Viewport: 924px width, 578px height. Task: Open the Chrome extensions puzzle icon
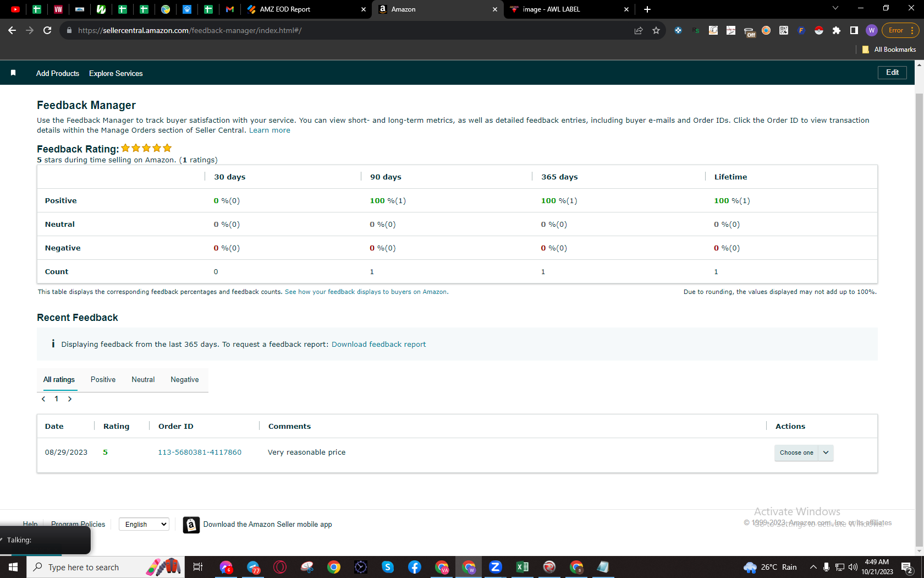[x=837, y=30]
